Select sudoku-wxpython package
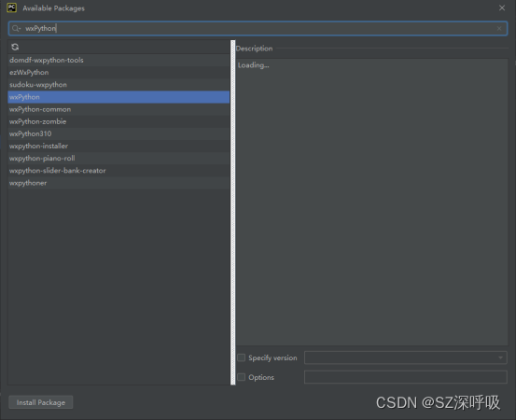The width and height of the screenshot is (516, 420). tap(119, 85)
